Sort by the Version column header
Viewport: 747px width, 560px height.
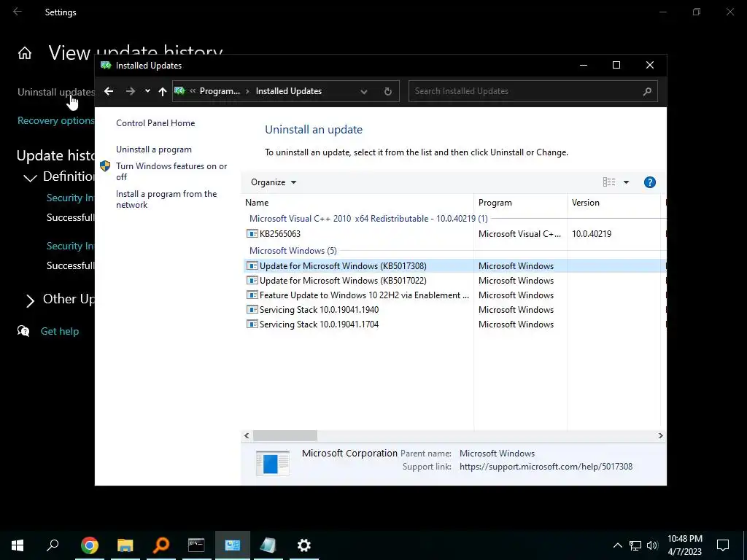[x=614, y=203]
